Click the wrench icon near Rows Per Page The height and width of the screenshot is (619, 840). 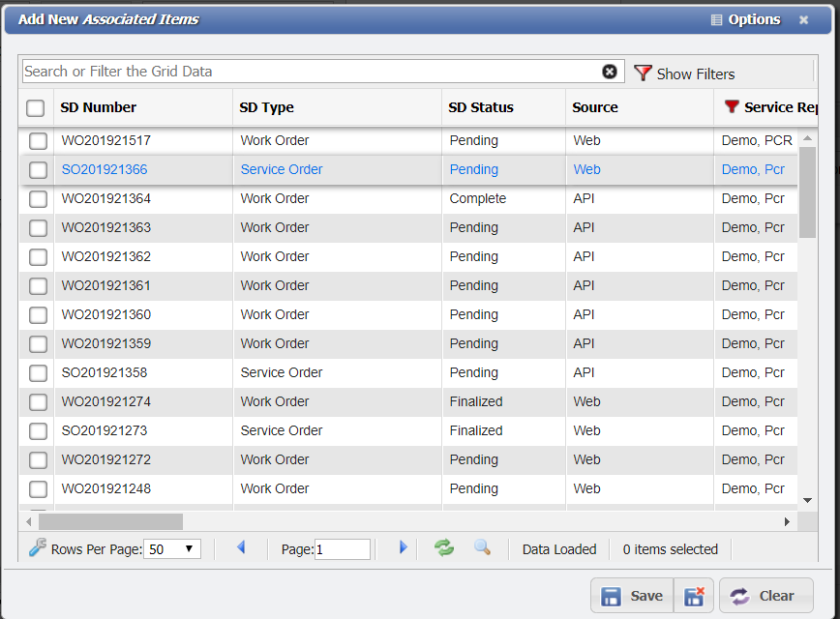(x=39, y=547)
